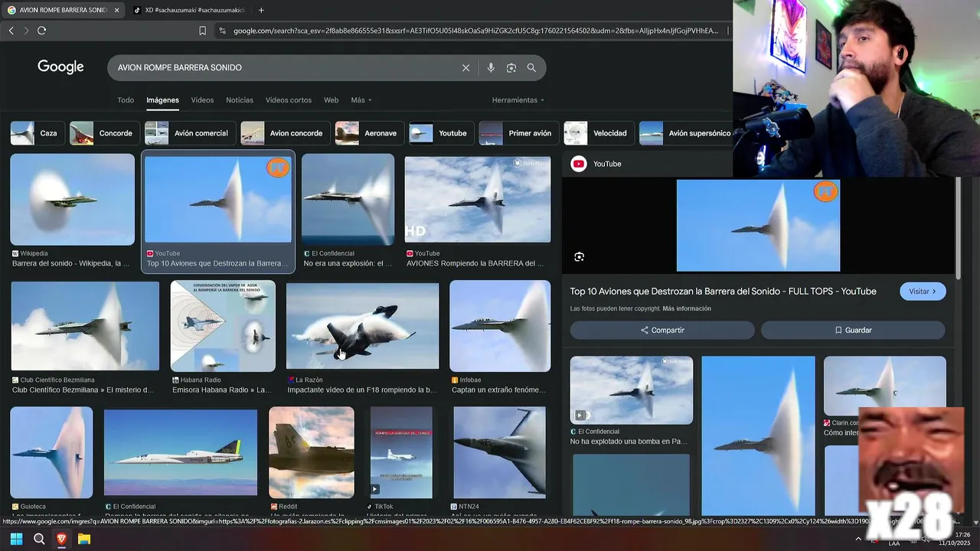The image size is (980, 551).
Task: Open the Videos cortos tab
Action: [289, 100]
